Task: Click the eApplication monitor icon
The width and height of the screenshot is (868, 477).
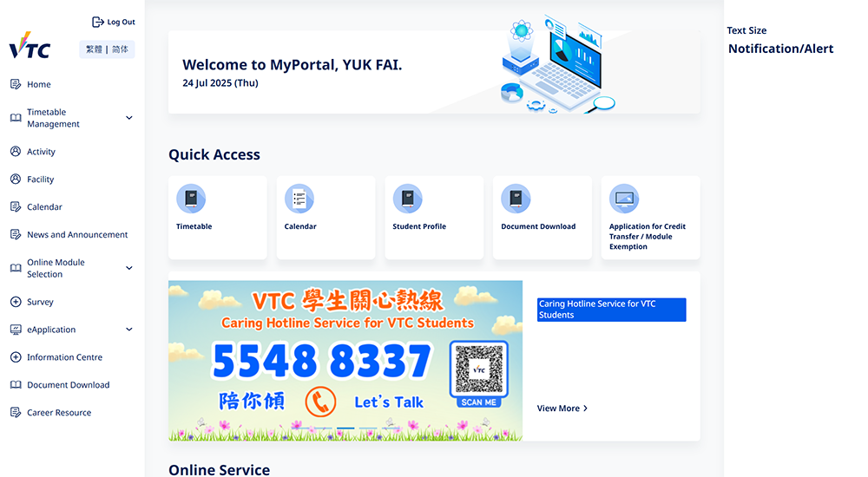Action: tap(16, 330)
